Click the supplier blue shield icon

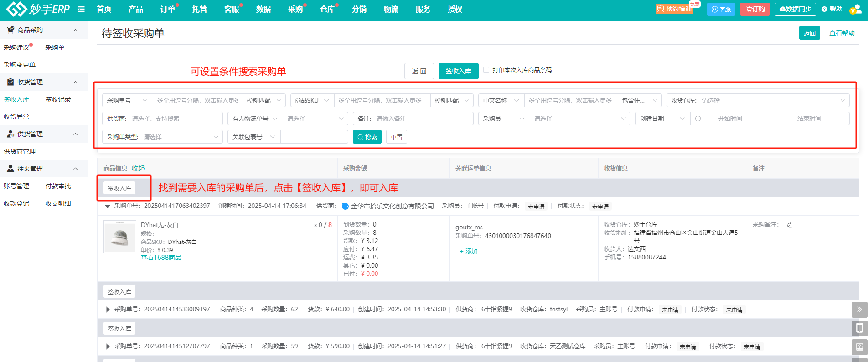click(x=345, y=206)
